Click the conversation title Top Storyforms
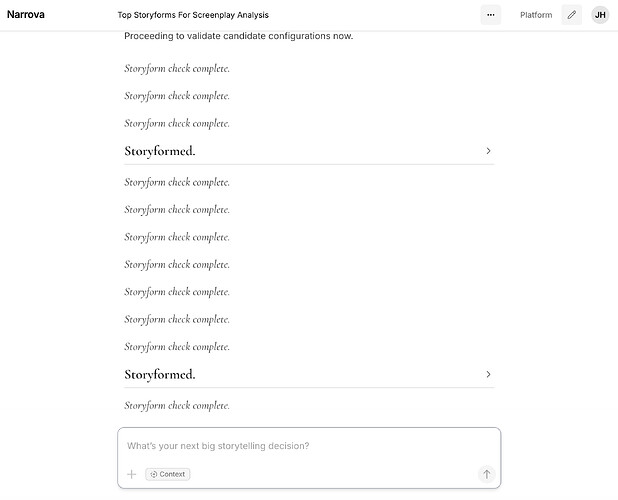Screen dimensions: 618x500 pos(193,15)
